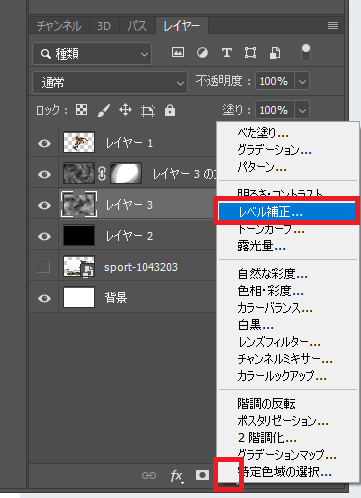Filter layers by smart object icon
Viewport: 361px width, 498px height.
click(x=275, y=53)
